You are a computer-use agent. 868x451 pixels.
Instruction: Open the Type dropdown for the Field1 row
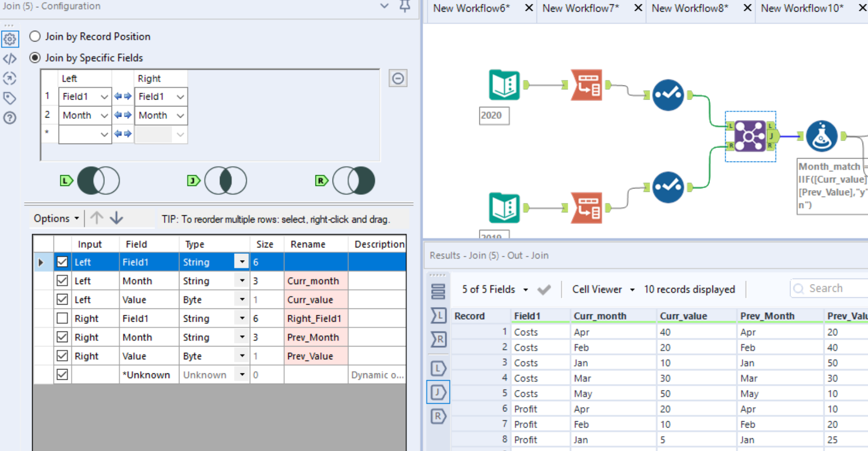(x=241, y=262)
